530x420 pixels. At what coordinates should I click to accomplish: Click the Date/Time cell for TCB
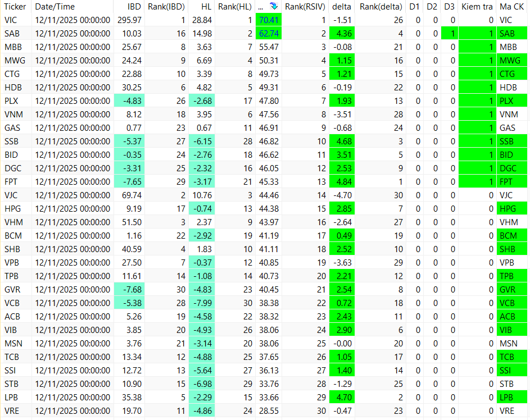tap(73, 357)
